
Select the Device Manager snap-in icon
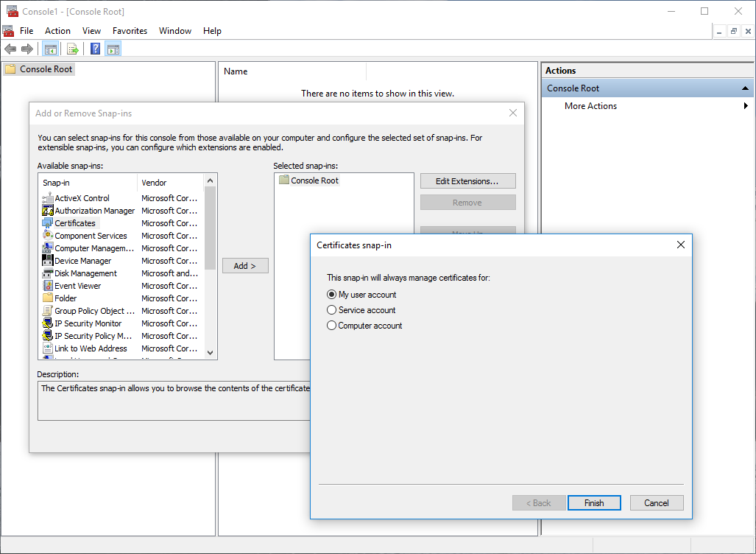click(x=48, y=261)
